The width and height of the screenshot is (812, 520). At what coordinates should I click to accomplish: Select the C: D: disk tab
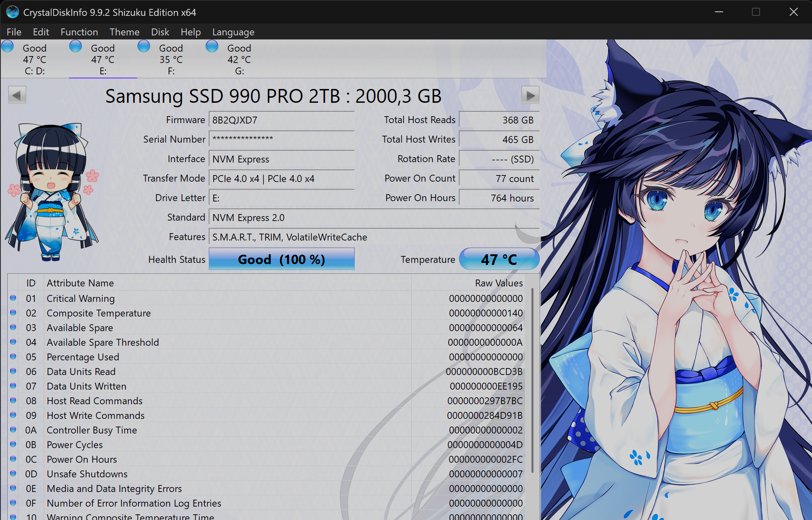coord(35,59)
